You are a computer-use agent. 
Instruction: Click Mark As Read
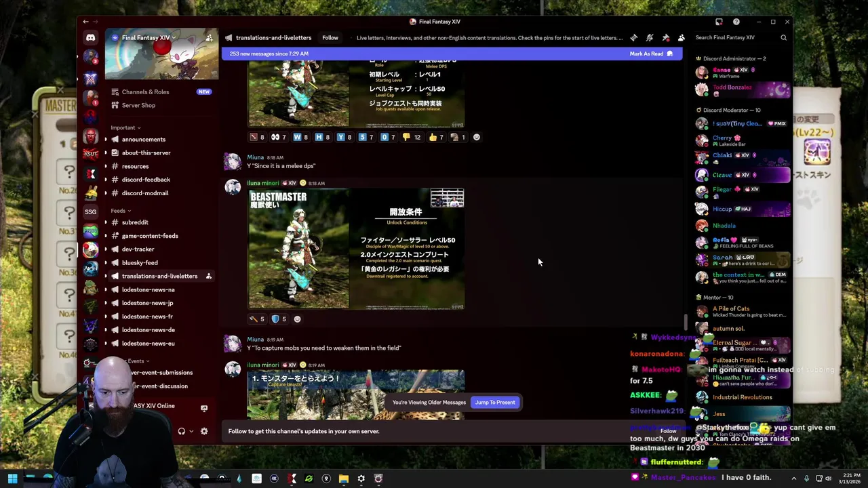click(x=651, y=54)
